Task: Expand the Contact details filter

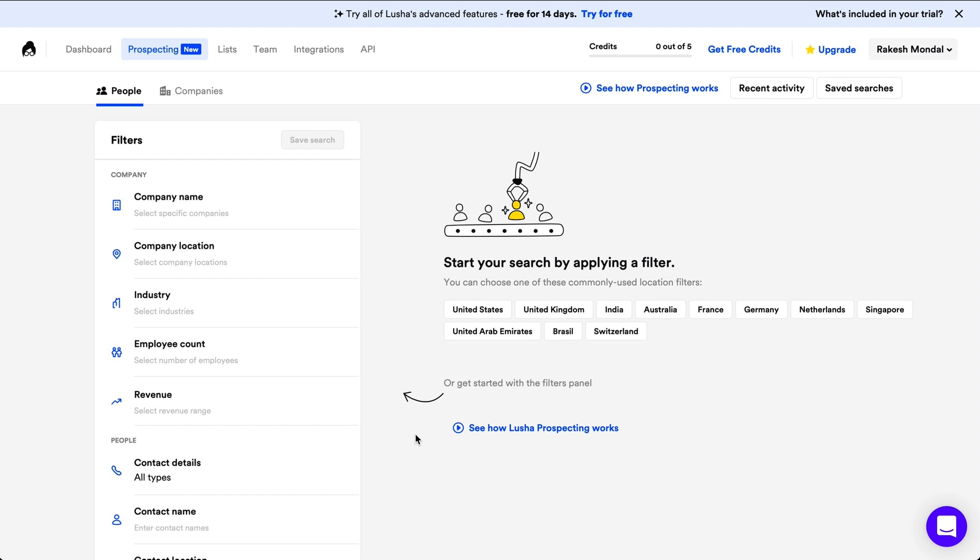Action: (235, 470)
